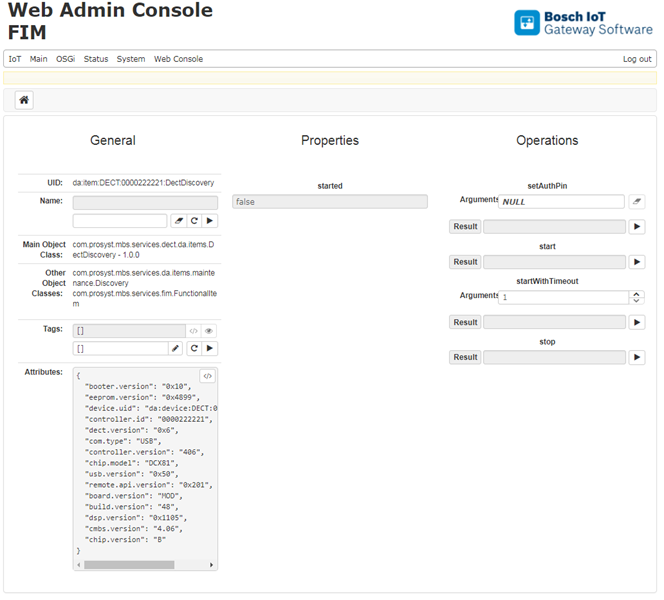Apply the Name change with play icon
664x600 pixels.
click(x=210, y=221)
